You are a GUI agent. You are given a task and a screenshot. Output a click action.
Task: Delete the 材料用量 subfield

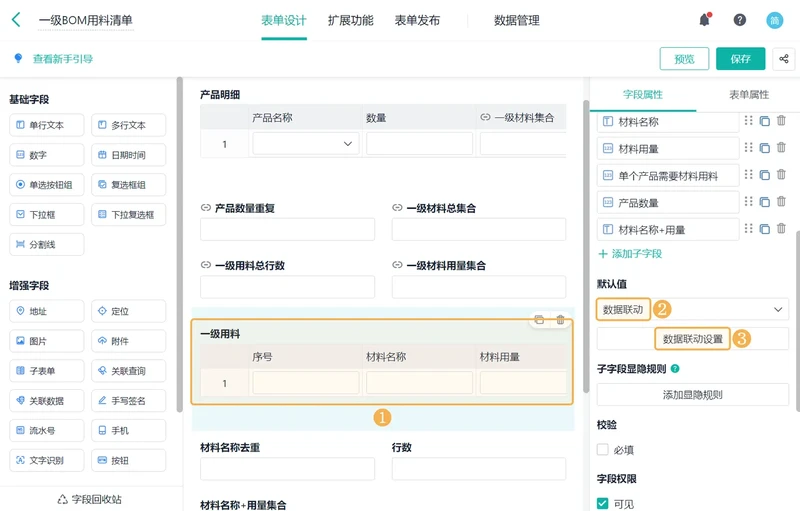[x=781, y=147]
